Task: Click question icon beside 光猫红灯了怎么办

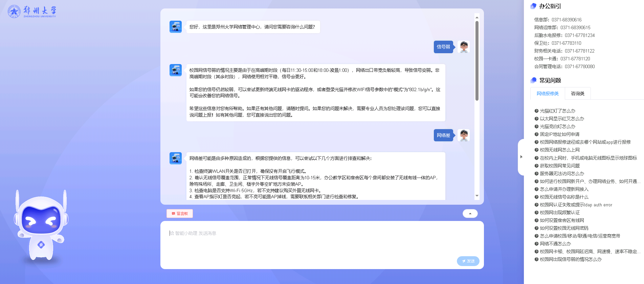Action: coord(536,111)
